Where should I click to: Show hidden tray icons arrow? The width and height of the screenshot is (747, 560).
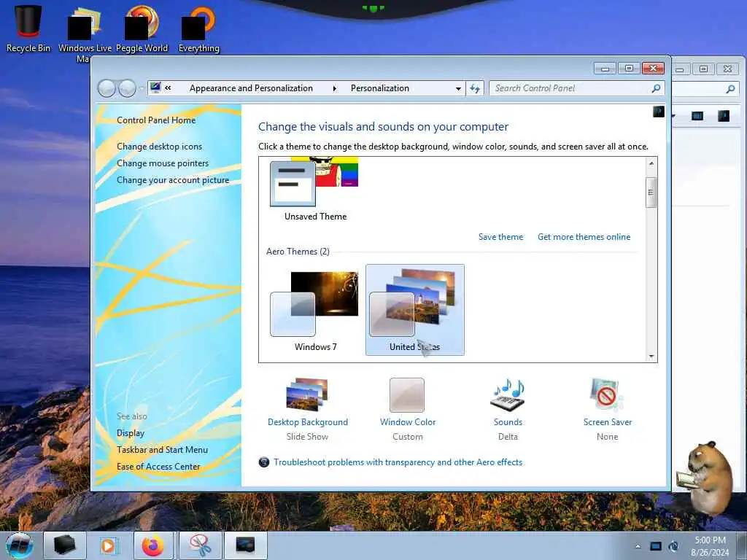(x=638, y=546)
